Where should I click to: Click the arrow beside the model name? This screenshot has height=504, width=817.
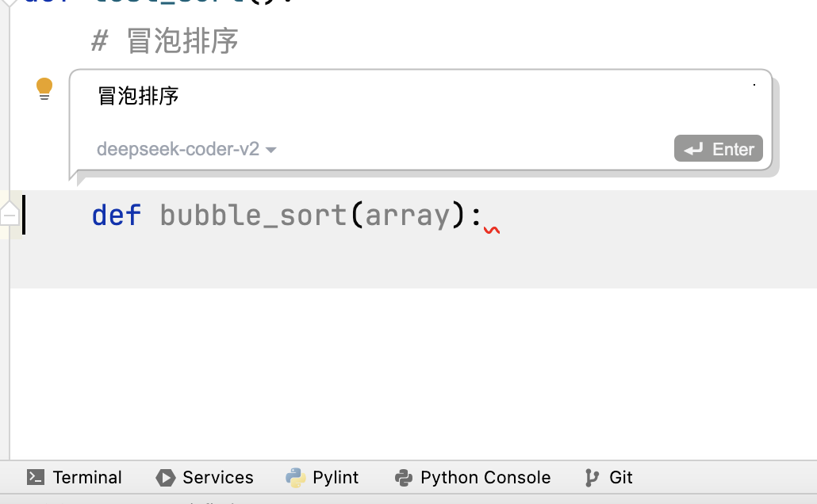tap(271, 150)
